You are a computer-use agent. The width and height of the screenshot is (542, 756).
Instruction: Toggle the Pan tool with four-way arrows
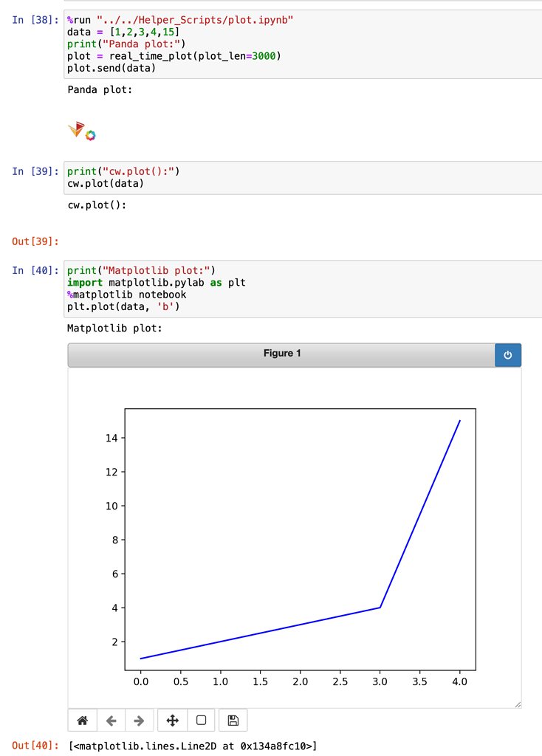tap(172, 721)
